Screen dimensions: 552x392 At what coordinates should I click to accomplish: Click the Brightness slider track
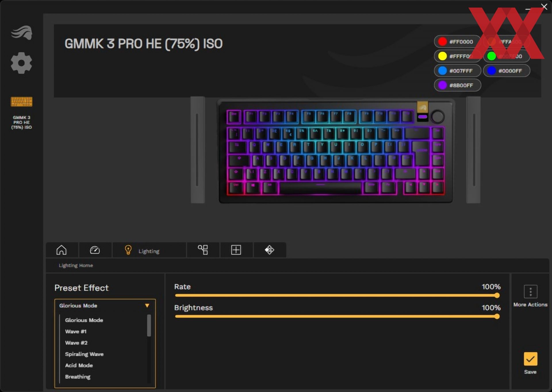tap(337, 316)
